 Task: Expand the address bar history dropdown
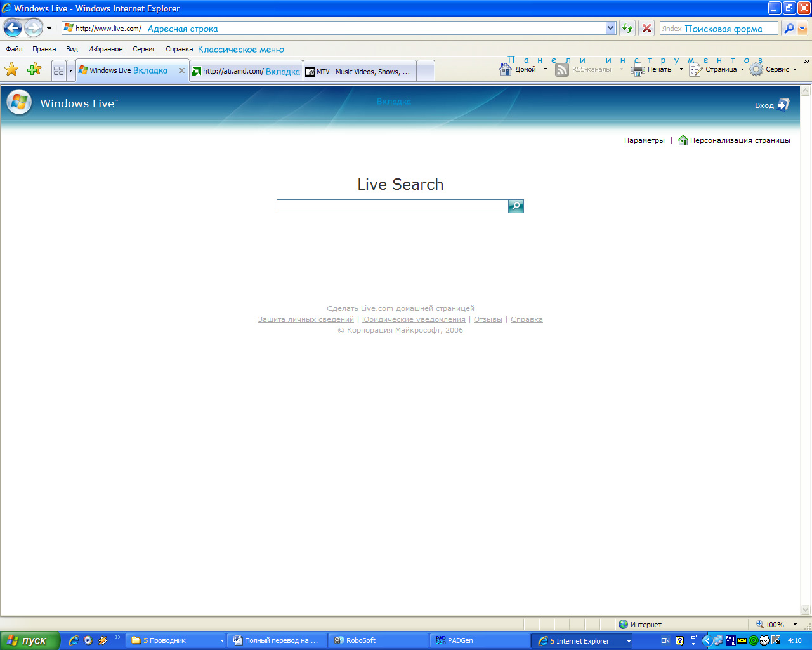click(611, 29)
